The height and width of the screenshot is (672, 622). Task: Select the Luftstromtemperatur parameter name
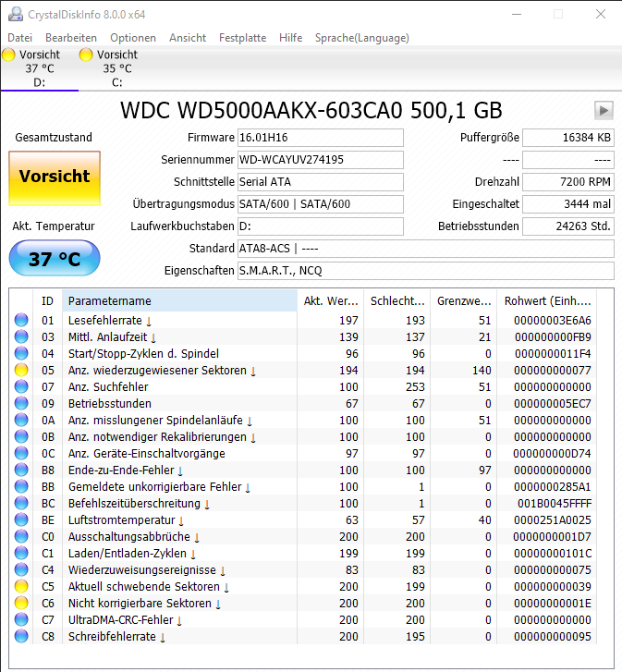click(122, 520)
